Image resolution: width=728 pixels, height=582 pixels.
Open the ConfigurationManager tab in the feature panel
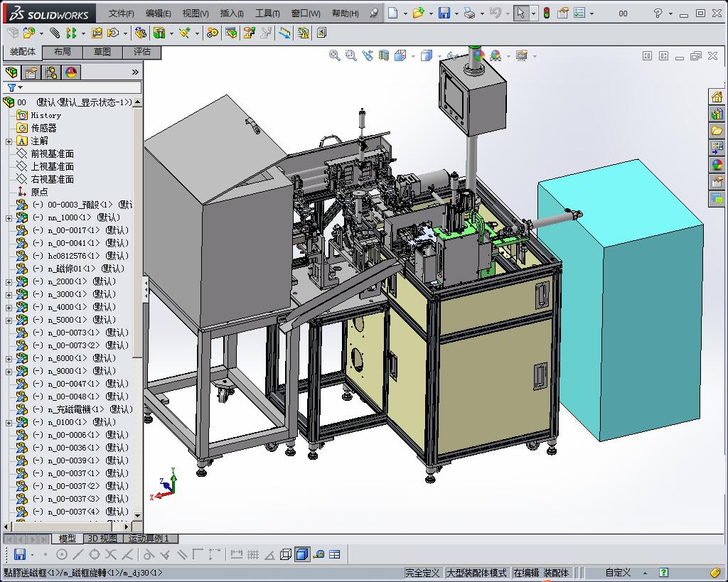point(51,72)
